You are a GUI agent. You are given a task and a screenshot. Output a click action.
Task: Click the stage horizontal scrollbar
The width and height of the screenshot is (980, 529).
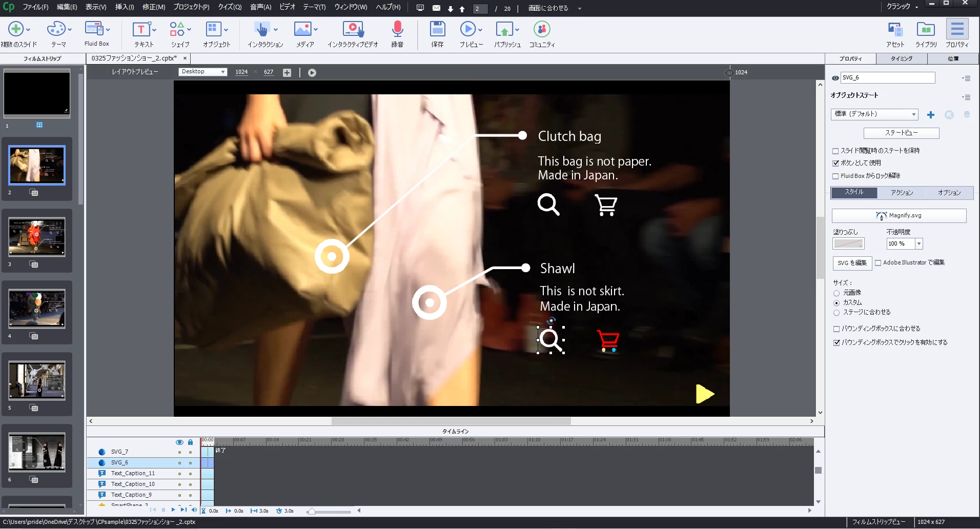[451, 421]
